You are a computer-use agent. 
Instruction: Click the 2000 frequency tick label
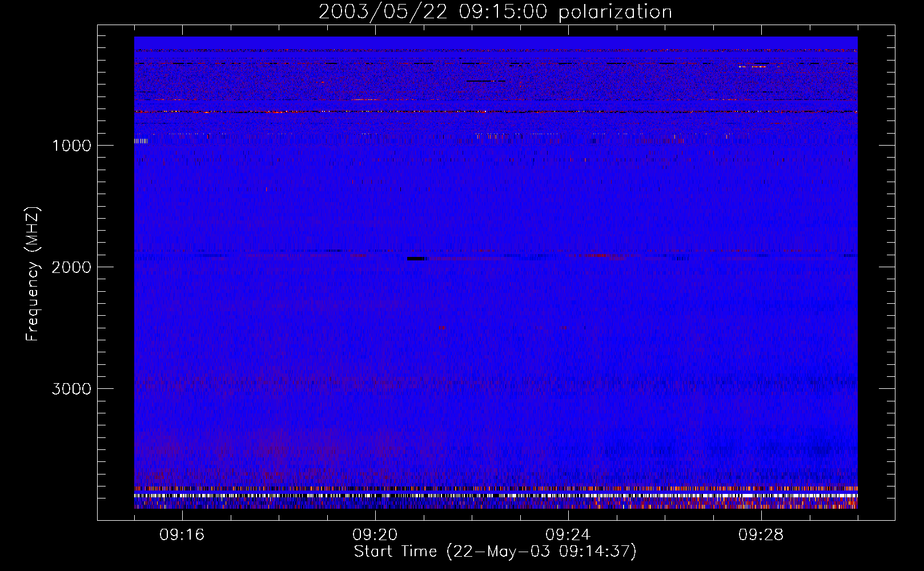[71, 267]
